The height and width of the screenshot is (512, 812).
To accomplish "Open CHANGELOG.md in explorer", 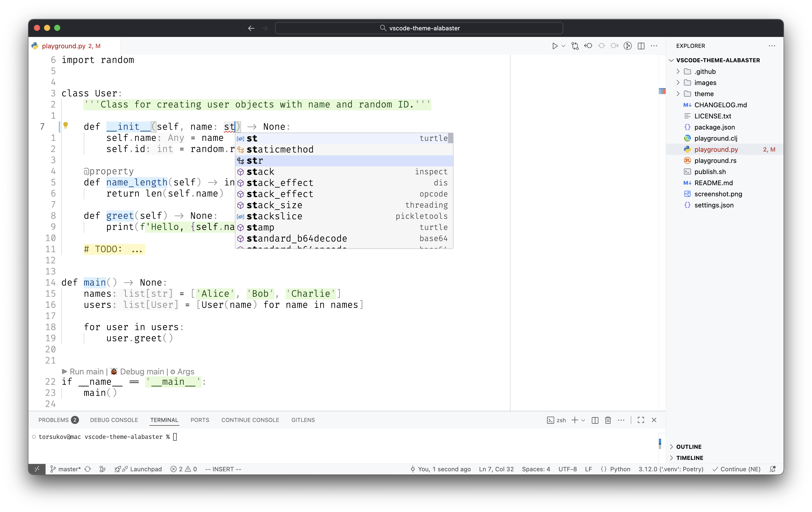I will pyautogui.click(x=720, y=105).
